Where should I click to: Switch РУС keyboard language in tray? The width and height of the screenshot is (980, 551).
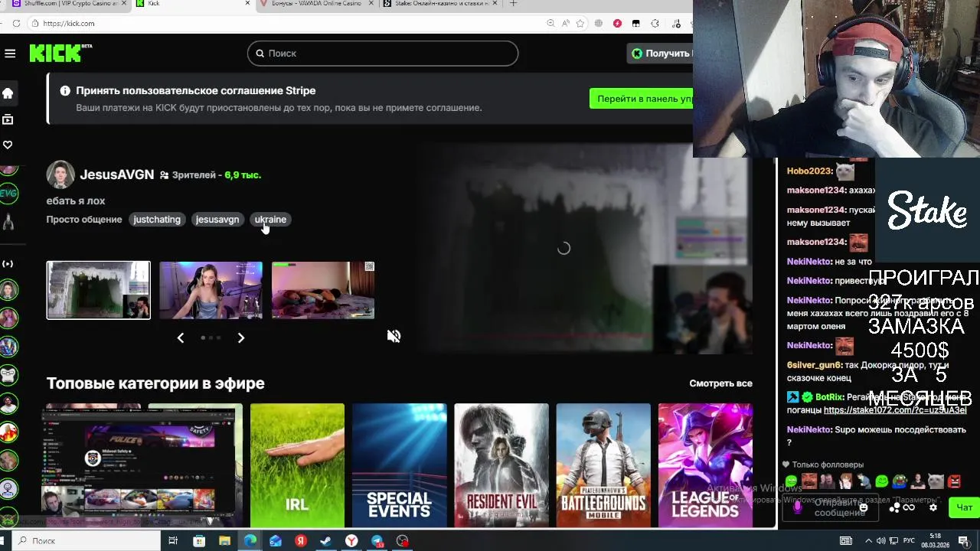click(910, 541)
